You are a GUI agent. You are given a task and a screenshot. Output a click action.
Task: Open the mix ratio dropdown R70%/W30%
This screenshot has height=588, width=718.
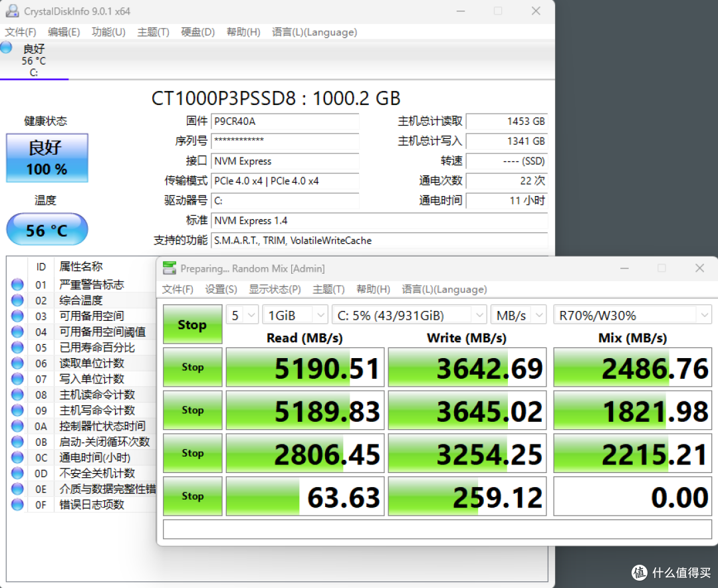tap(632, 315)
